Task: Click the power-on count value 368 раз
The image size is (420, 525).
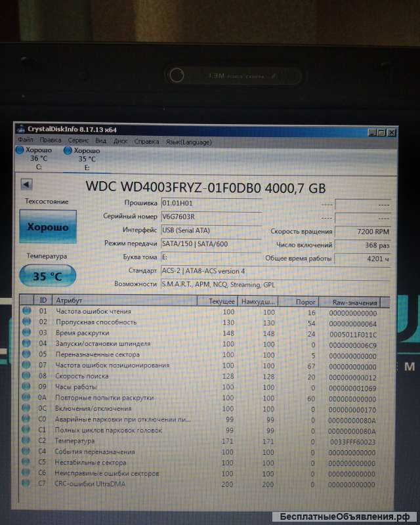Action: pyautogui.click(x=363, y=245)
